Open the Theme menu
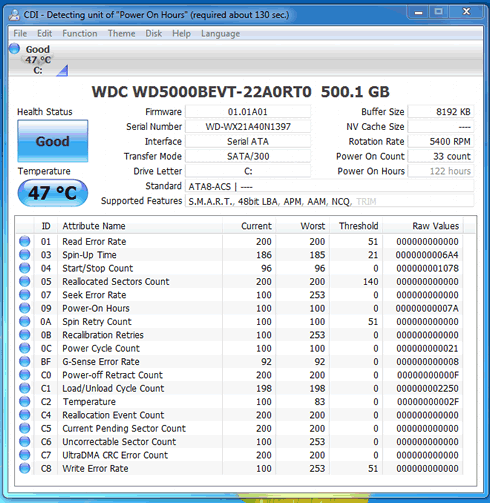This screenshot has height=503, width=490. pyautogui.click(x=122, y=34)
